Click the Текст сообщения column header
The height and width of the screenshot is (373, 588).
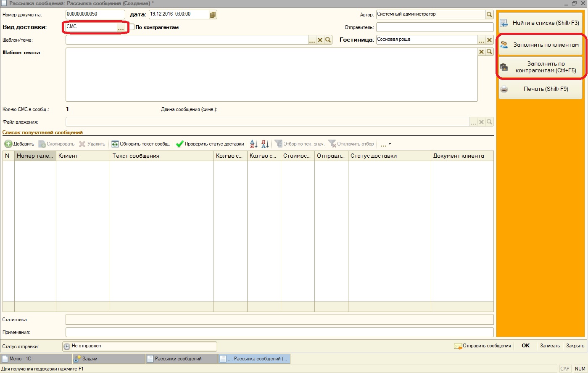[x=162, y=156]
